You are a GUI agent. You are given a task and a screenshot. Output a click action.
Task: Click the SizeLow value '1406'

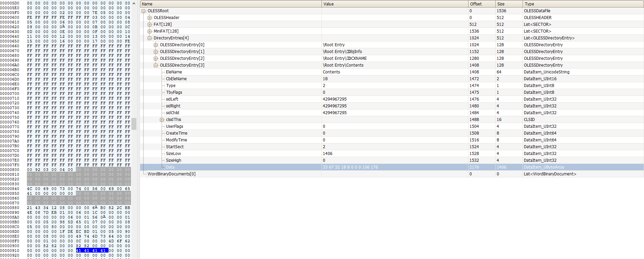[328, 154]
